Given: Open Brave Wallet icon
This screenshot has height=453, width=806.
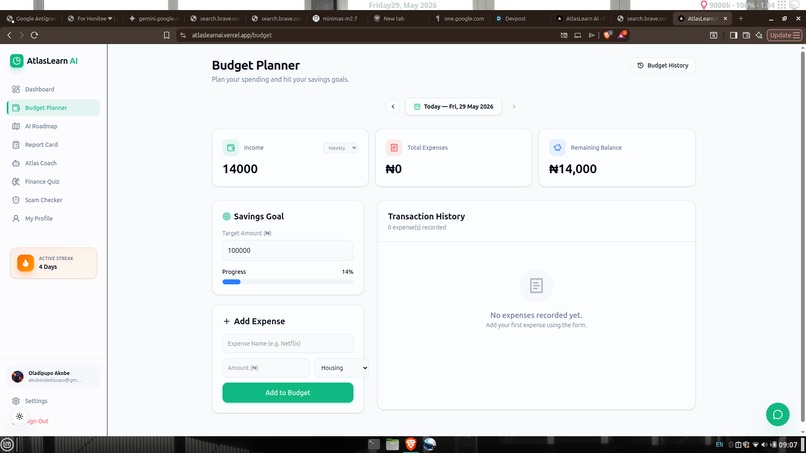Looking at the screenshot, I should coord(746,35).
